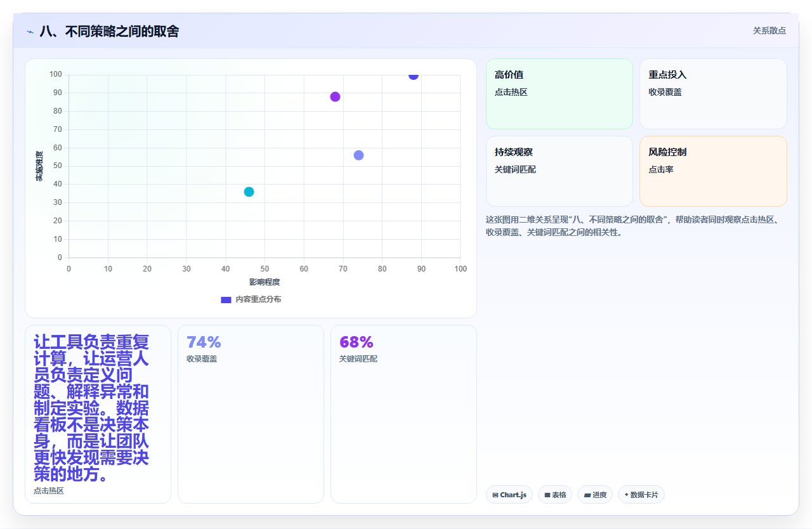Click the 影响程度 x-axis label
The width and height of the screenshot is (812, 529).
tap(265, 282)
